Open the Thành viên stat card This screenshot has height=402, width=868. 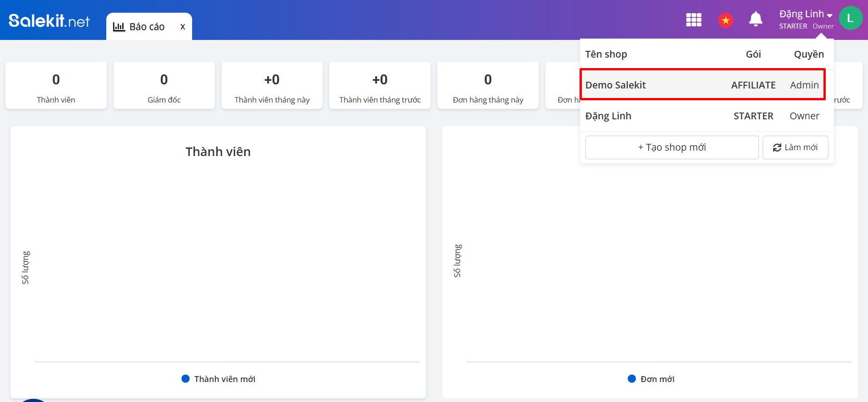pos(56,85)
